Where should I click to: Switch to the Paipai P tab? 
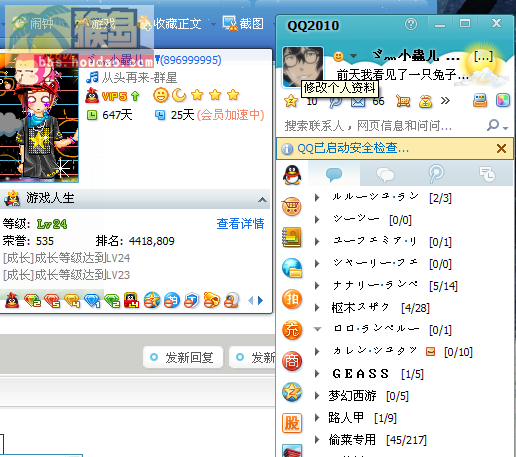click(x=436, y=174)
